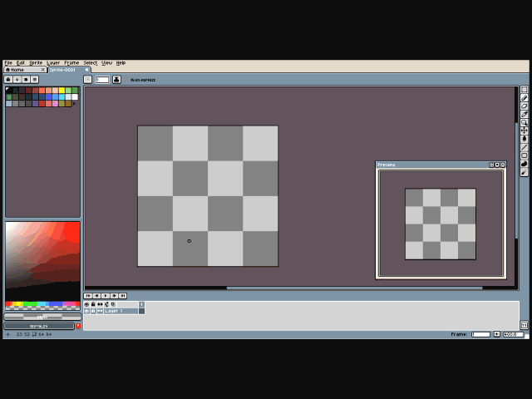The width and height of the screenshot is (532, 399).
Task: Go to first frame button
Action: pyautogui.click(x=87, y=296)
